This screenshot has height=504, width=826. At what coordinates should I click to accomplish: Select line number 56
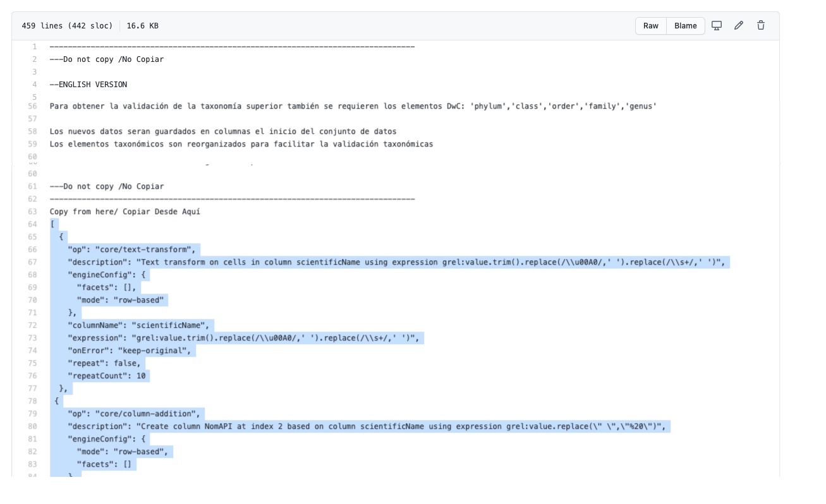tap(33, 106)
